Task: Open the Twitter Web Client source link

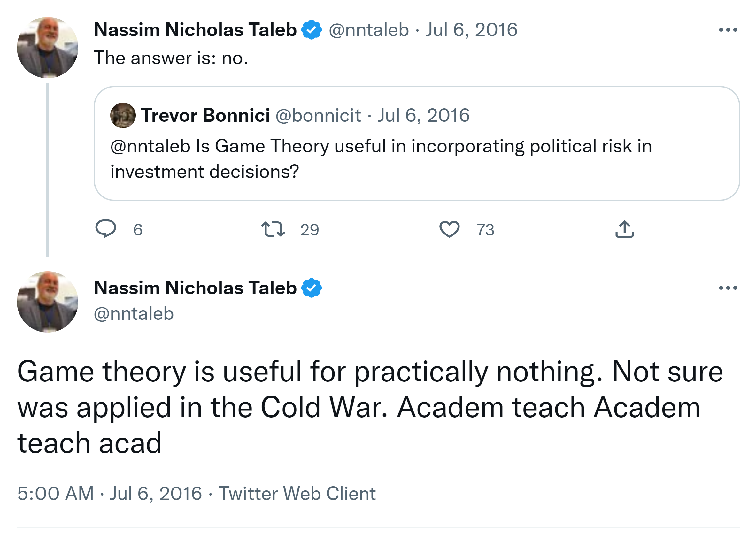Action: pos(297,493)
